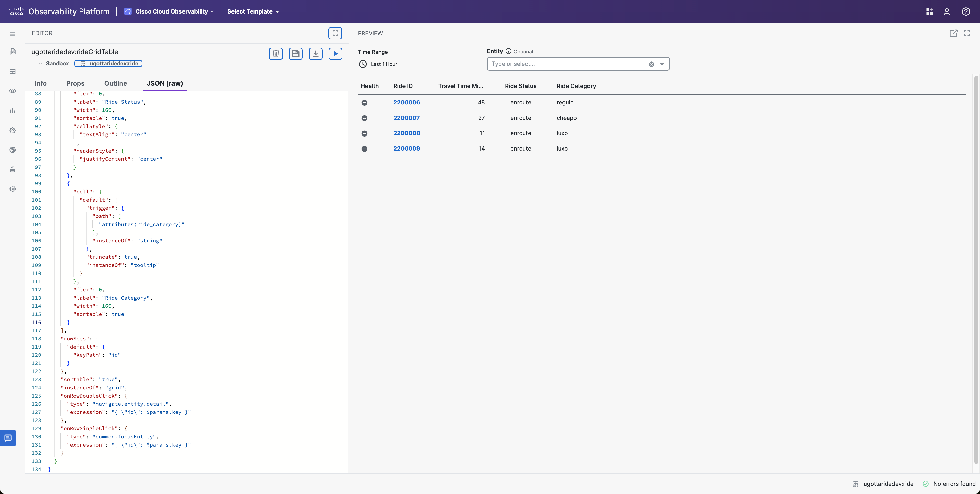Click the Entity type or select field

coord(567,64)
